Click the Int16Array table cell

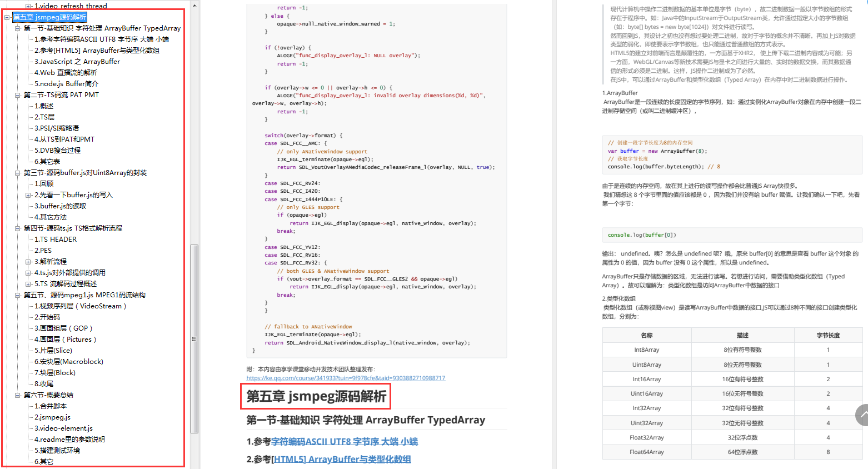point(647,379)
